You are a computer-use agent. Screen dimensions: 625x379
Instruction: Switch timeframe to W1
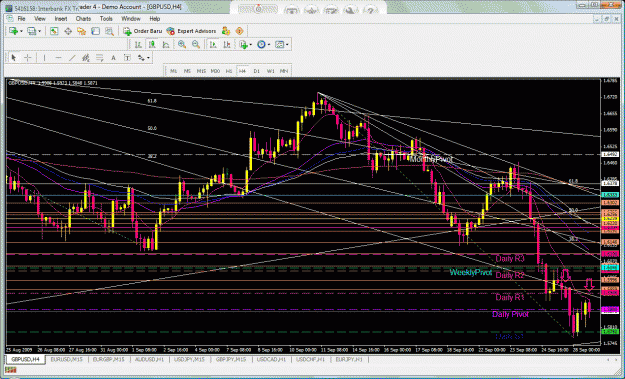[270, 71]
